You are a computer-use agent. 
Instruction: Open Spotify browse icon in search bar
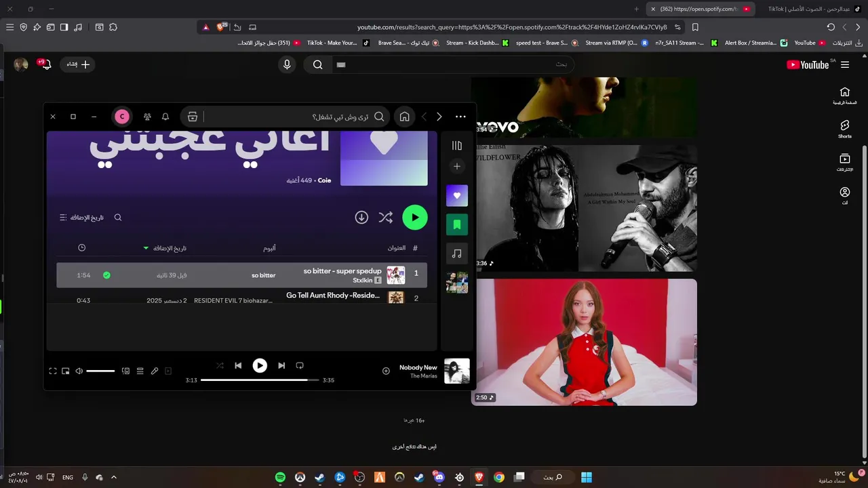[x=193, y=117]
